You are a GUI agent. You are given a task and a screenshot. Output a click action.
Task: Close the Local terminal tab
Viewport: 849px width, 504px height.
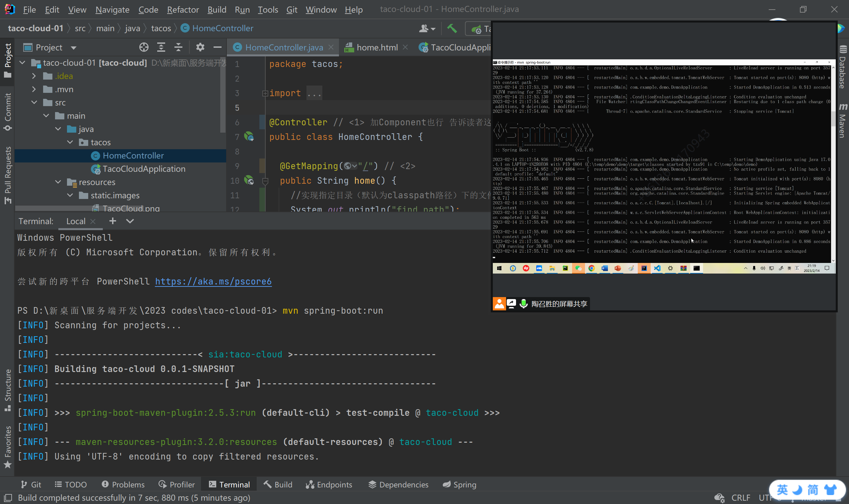click(93, 221)
